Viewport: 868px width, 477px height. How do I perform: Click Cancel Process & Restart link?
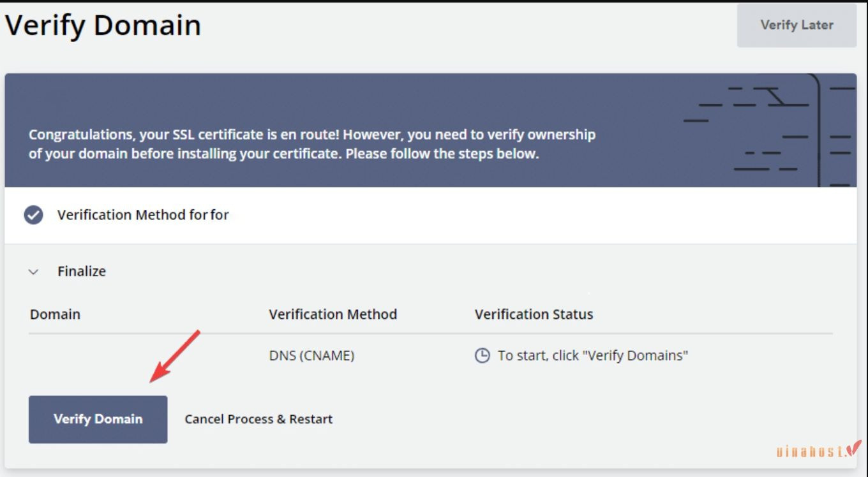tap(258, 419)
